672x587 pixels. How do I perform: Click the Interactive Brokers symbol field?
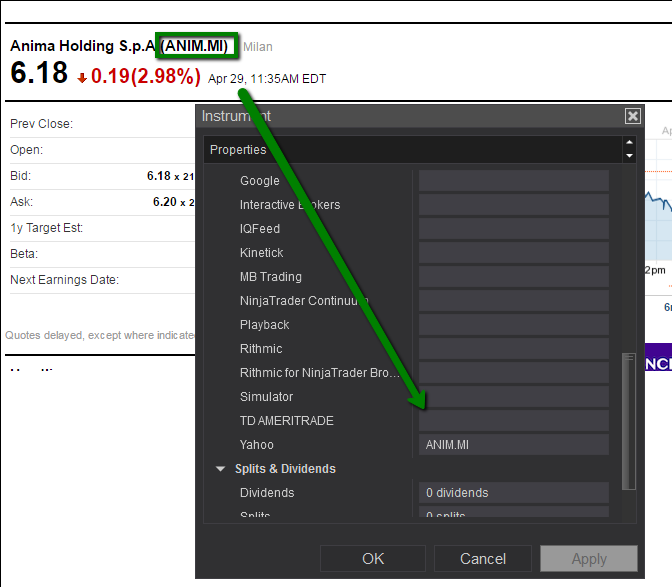pos(513,205)
